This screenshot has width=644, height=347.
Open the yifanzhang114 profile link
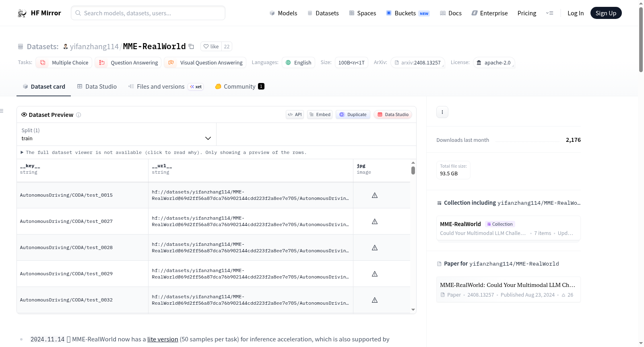point(94,47)
